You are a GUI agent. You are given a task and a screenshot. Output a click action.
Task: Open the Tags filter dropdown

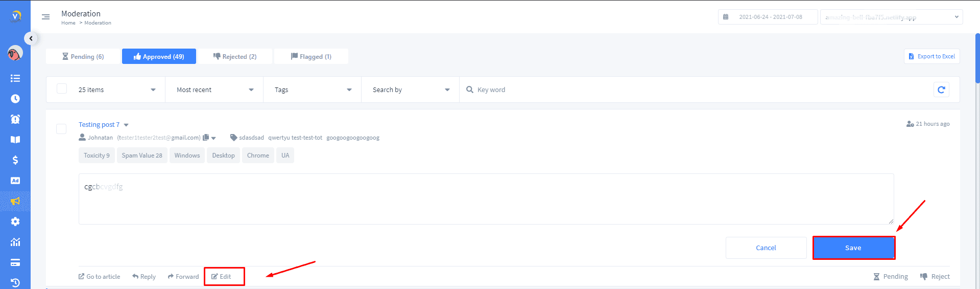coord(313,90)
